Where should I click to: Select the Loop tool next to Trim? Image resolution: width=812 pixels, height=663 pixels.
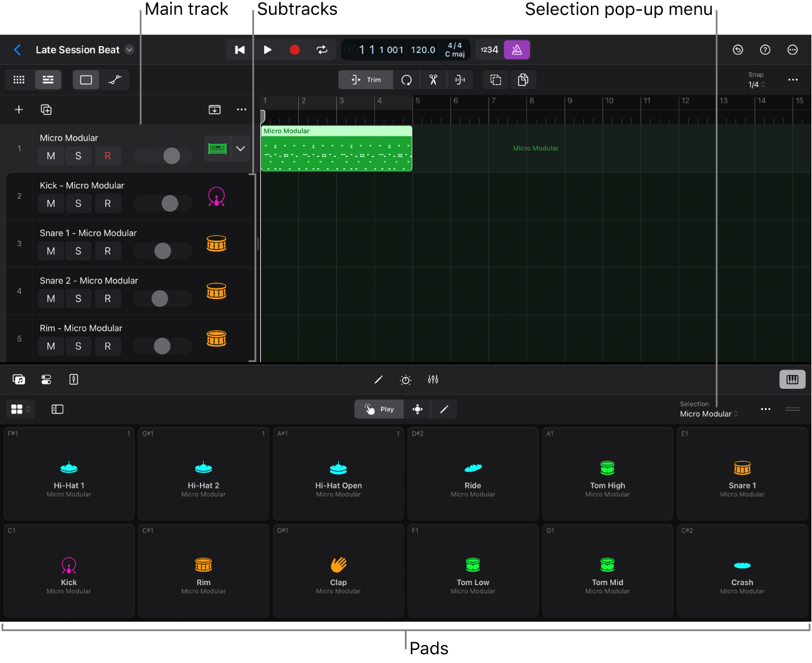pyautogui.click(x=405, y=80)
